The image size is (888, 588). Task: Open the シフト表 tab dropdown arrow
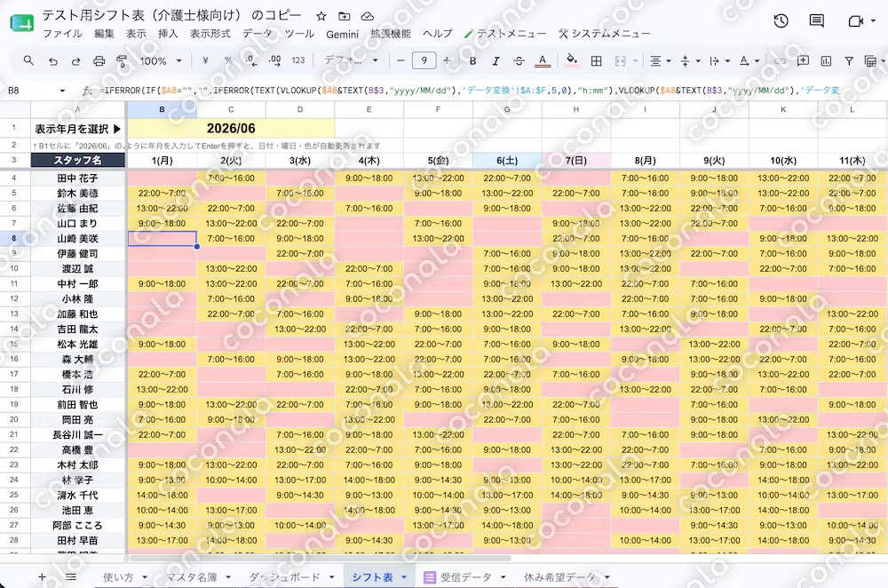[404, 577]
